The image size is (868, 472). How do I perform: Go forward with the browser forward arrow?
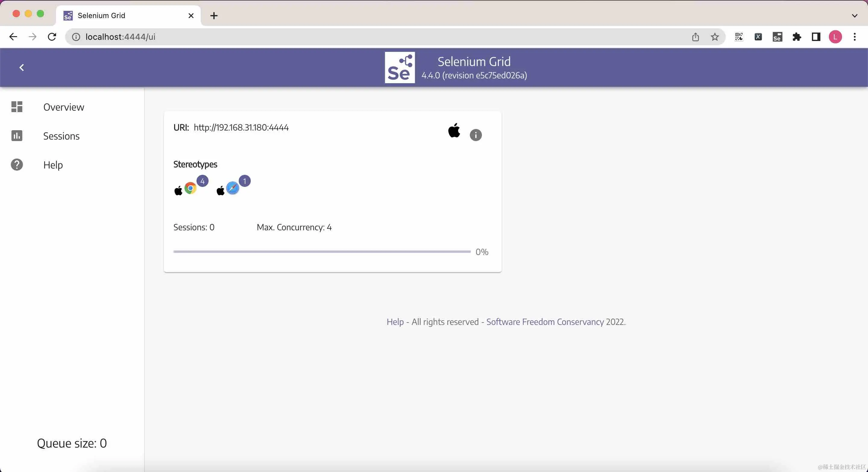pos(33,37)
